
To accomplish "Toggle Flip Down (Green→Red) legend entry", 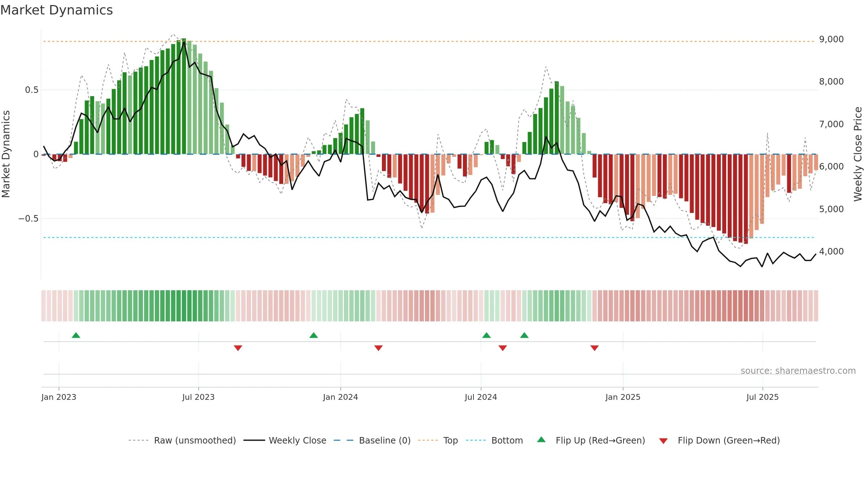I will tap(719, 440).
